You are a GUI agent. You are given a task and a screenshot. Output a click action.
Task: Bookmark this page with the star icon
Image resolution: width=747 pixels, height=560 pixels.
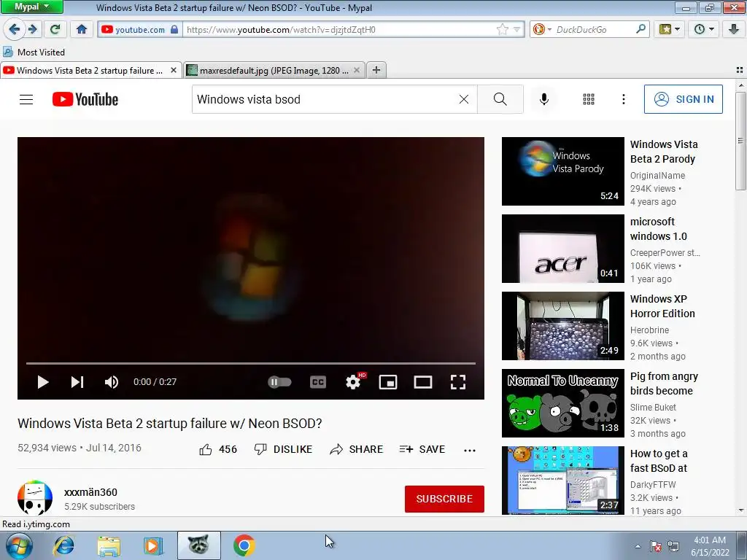(x=502, y=29)
